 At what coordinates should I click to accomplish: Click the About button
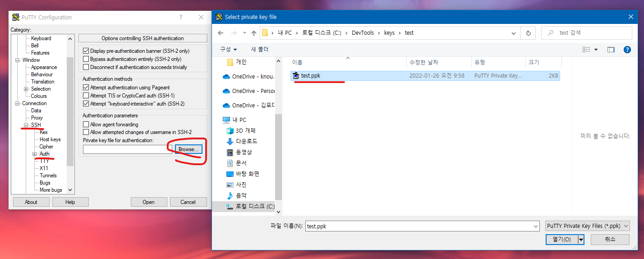pos(31,202)
